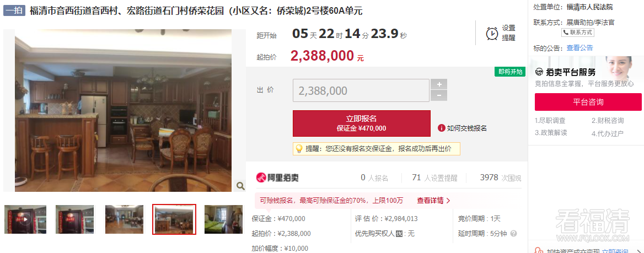
Task: Click the magnifier icon on main photo
Action: coord(240,186)
